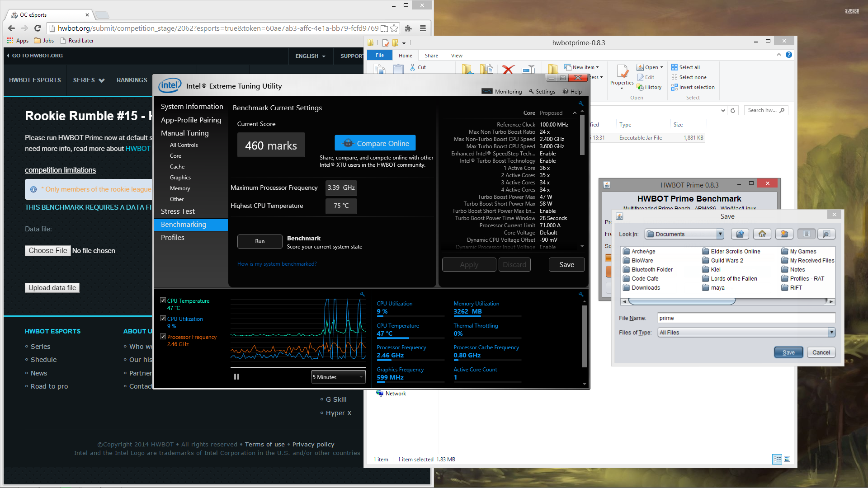Go to Home folder in Save dialog
868x488 pixels.
coord(762,234)
